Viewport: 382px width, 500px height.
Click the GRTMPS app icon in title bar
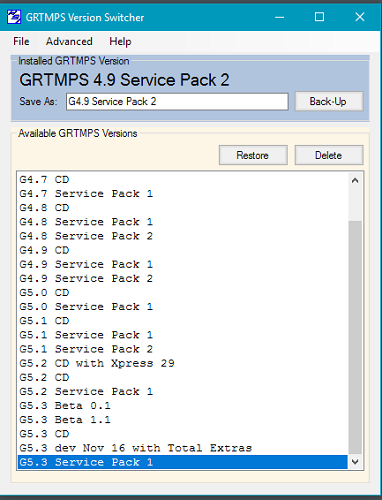[x=14, y=17]
